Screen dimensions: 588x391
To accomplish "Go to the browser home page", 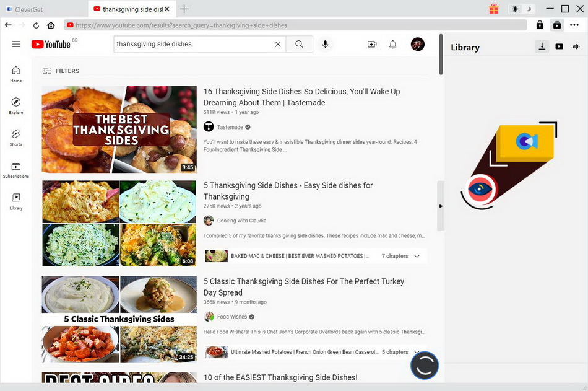I will [x=51, y=25].
